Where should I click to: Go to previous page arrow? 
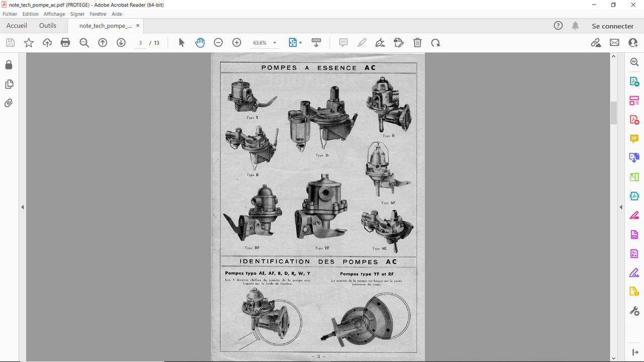103,43
